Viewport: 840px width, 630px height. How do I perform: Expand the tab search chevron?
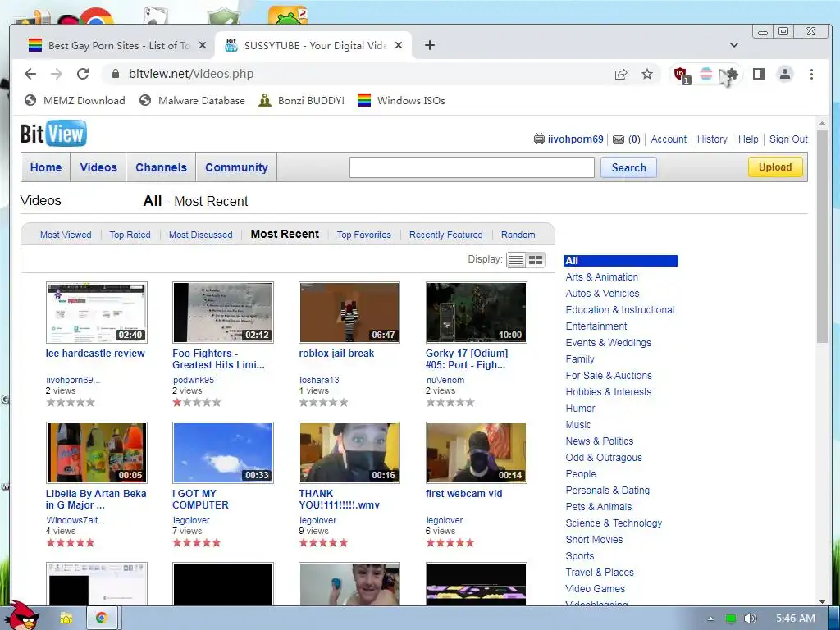coord(734,46)
